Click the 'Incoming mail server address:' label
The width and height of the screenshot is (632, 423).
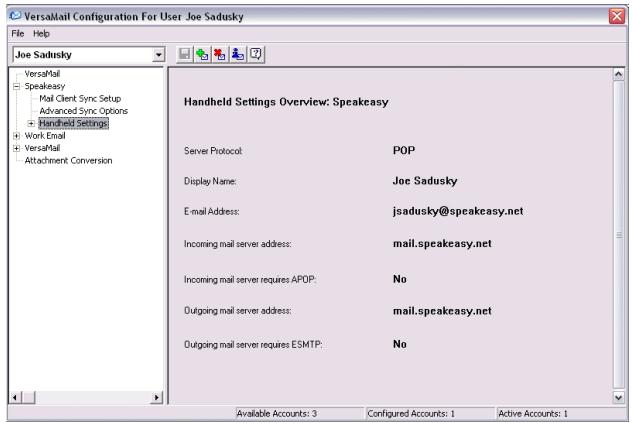click(238, 244)
